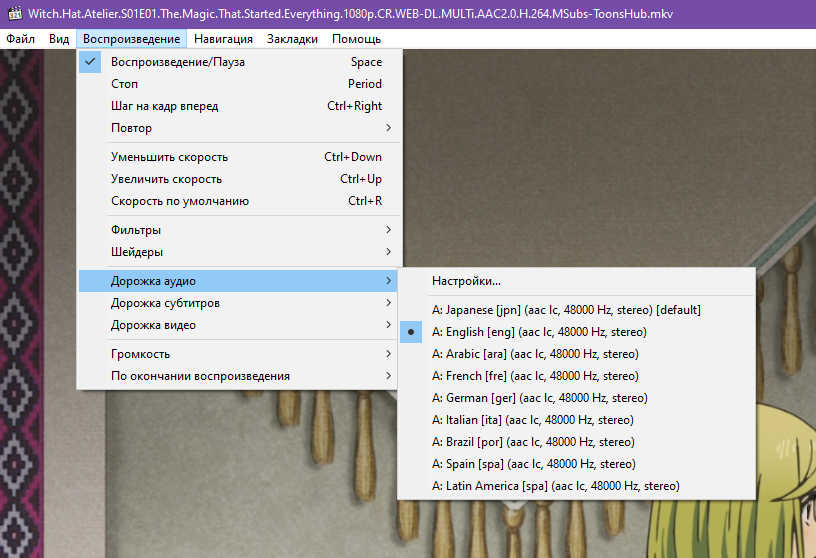Expand the Фильтры submenu

coord(239,230)
